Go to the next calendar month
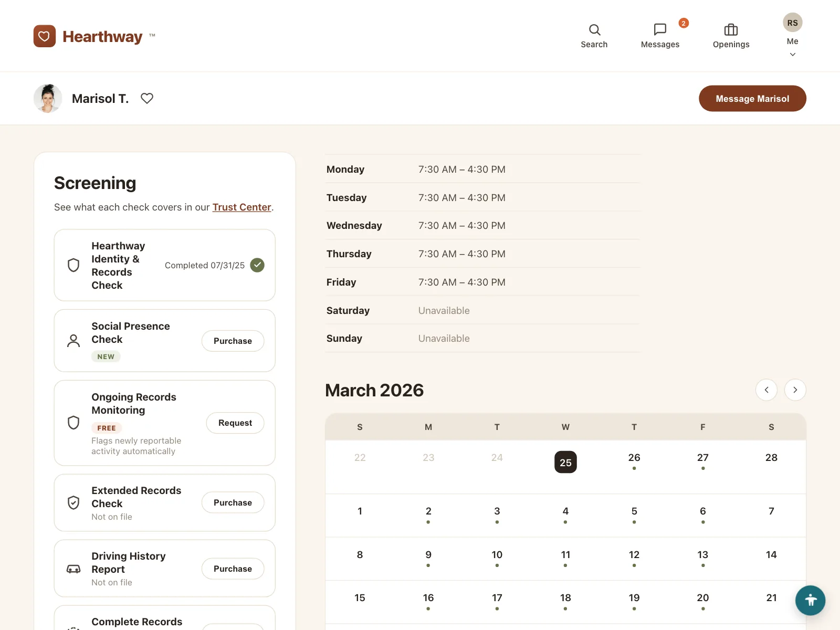 pyautogui.click(x=795, y=390)
